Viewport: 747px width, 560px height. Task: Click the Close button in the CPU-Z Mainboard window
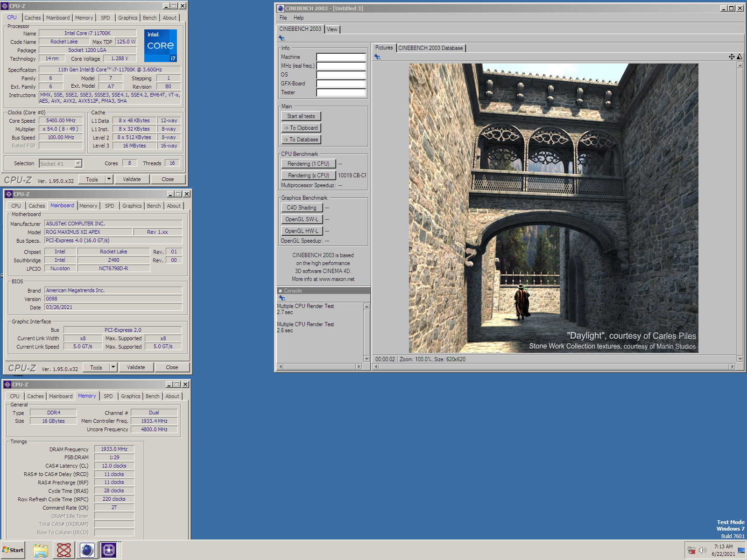click(x=172, y=367)
